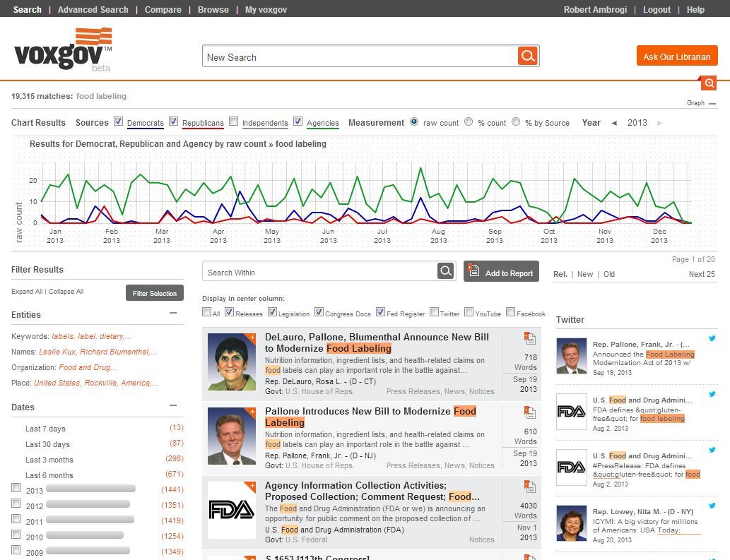Click orange plus corner on Pallone result photo
The width and height of the screenshot is (730, 560).
pos(252,412)
